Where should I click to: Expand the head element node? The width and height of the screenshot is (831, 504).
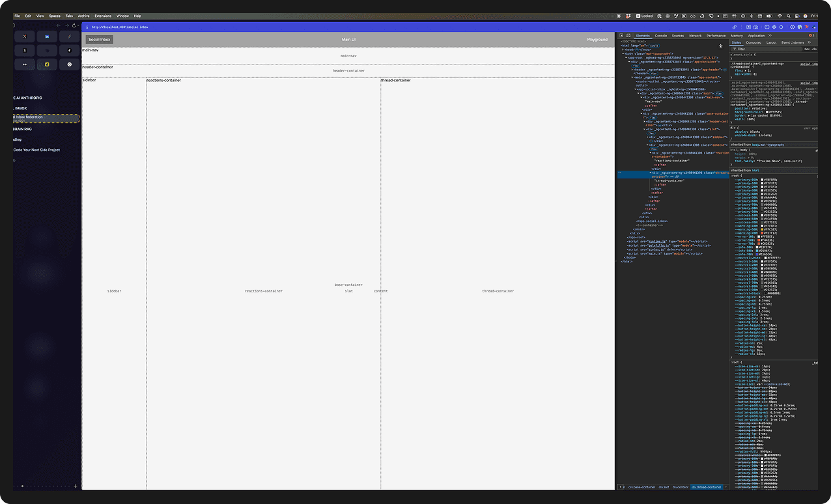623,49
